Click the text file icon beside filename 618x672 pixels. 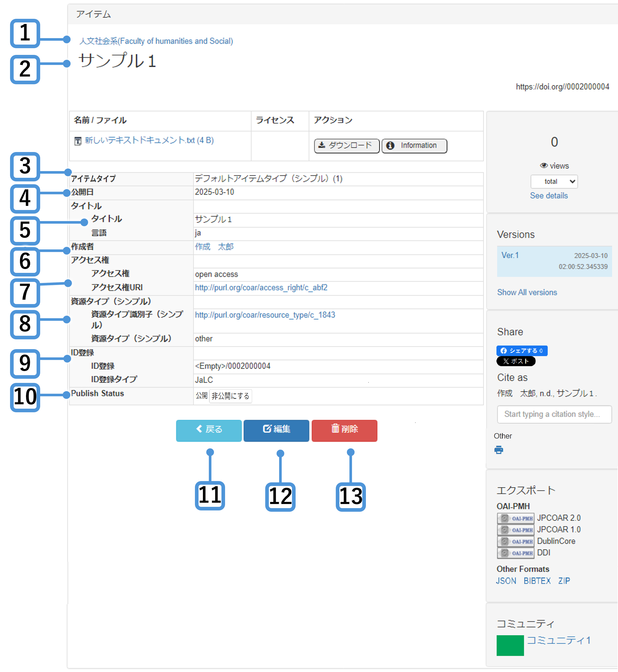78,141
